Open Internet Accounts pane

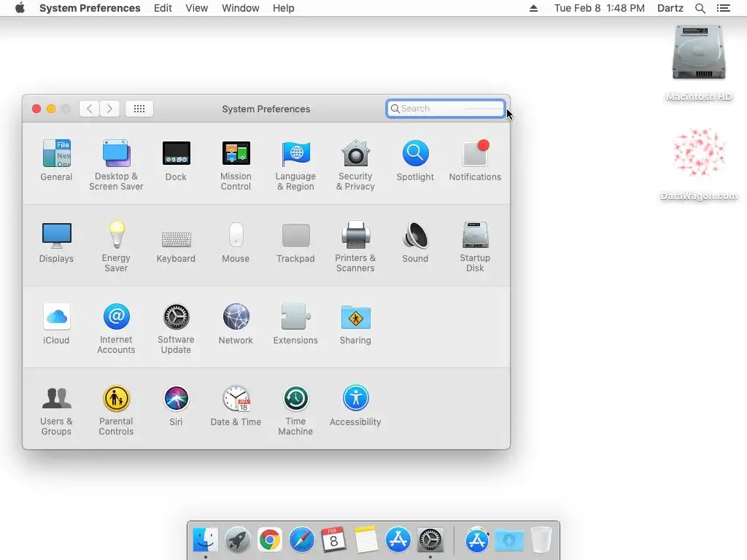click(x=116, y=329)
